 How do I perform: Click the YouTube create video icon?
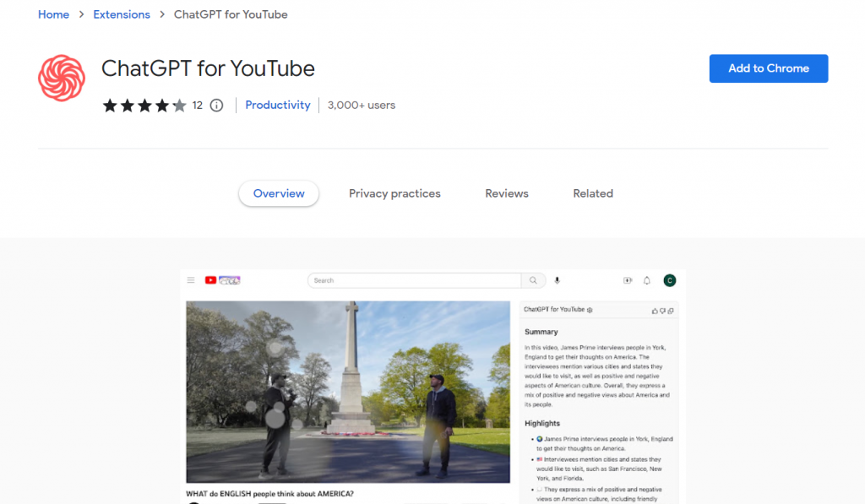click(x=628, y=280)
